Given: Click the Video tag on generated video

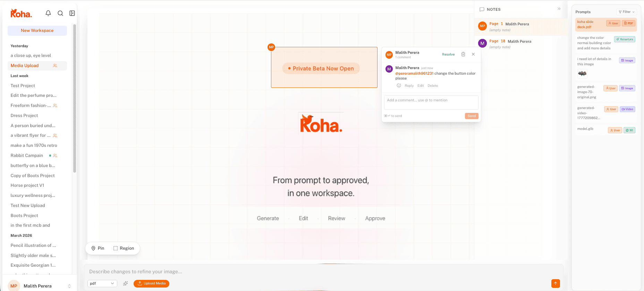Looking at the screenshot, I should tap(627, 109).
